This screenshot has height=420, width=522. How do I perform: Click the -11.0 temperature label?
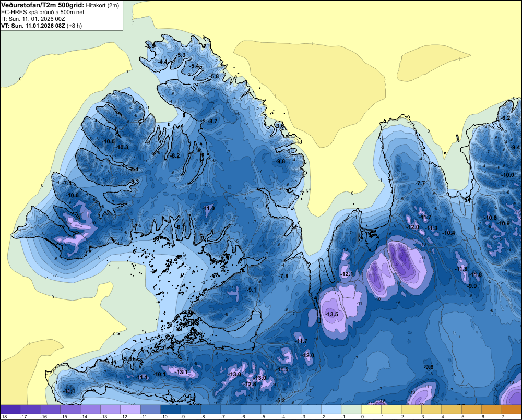click(x=208, y=208)
